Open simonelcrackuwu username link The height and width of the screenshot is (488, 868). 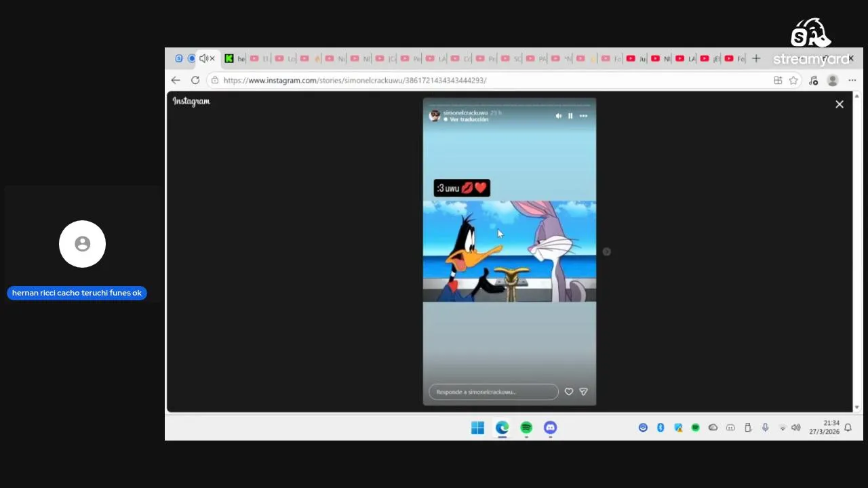[x=465, y=113]
